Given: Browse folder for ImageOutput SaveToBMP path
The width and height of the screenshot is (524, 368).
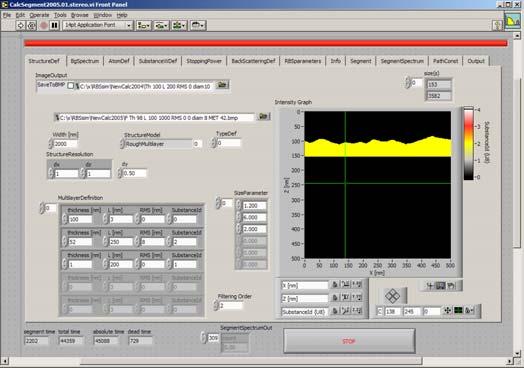Looking at the screenshot, I should (x=222, y=85).
